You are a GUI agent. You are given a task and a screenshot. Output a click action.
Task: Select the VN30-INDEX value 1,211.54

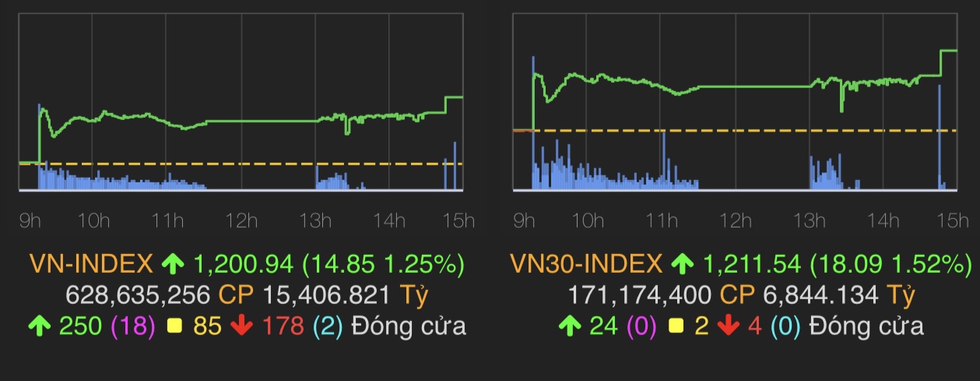[x=752, y=265]
